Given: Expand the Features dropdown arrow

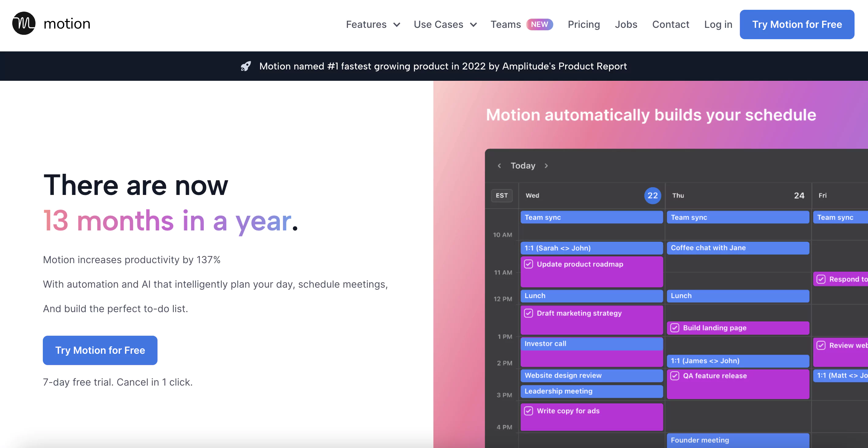Looking at the screenshot, I should tap(397, 24).
